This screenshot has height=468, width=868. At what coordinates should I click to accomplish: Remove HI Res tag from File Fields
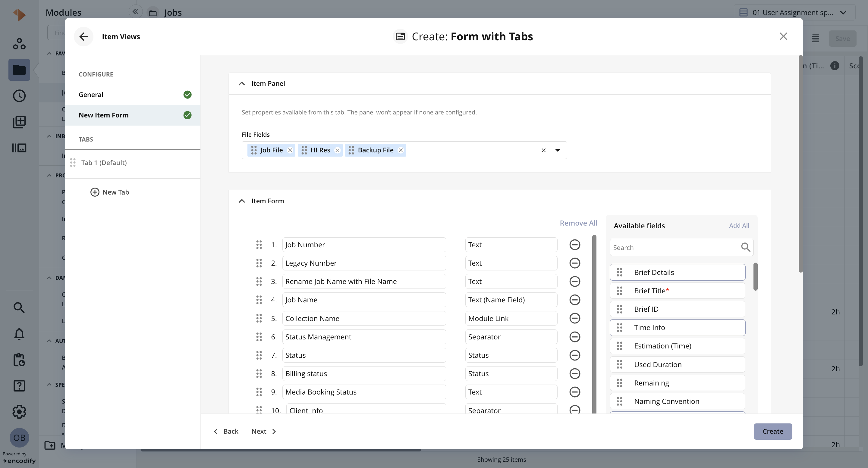click(337, 150)
